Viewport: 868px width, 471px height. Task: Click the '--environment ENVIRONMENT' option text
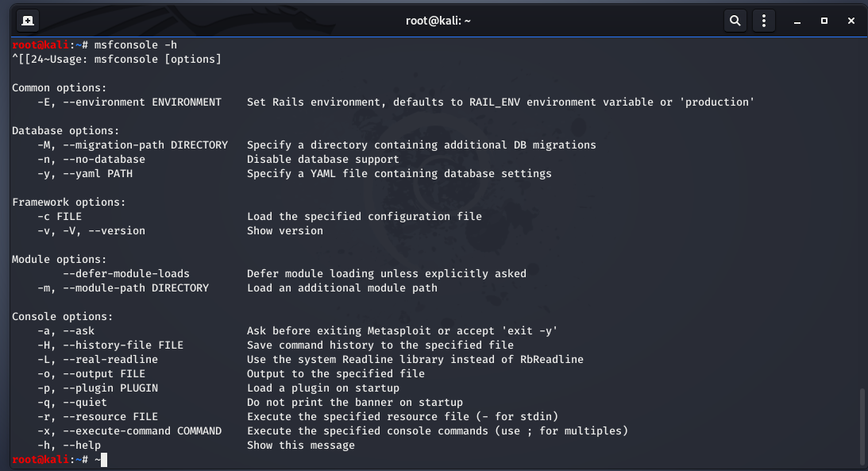tap(142, 102)
